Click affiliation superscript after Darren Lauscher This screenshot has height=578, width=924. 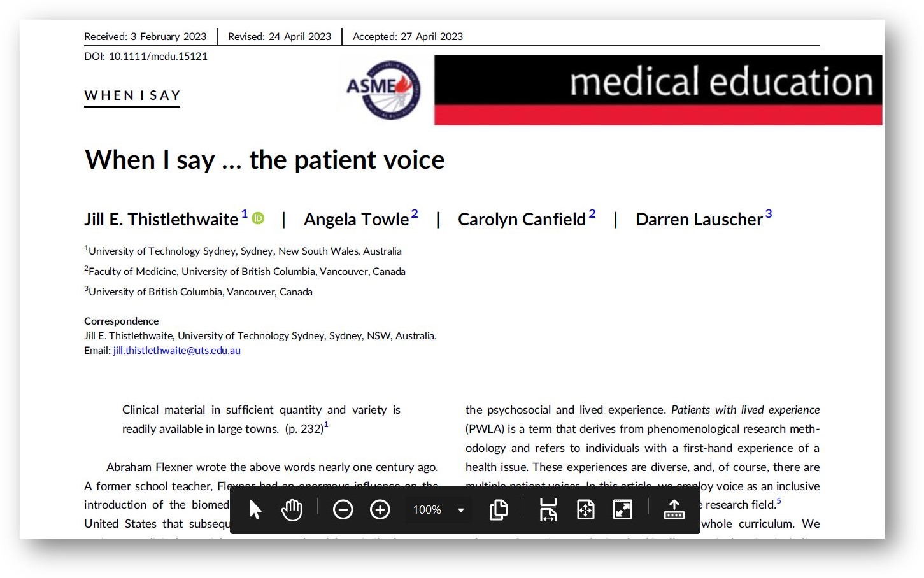769,214
